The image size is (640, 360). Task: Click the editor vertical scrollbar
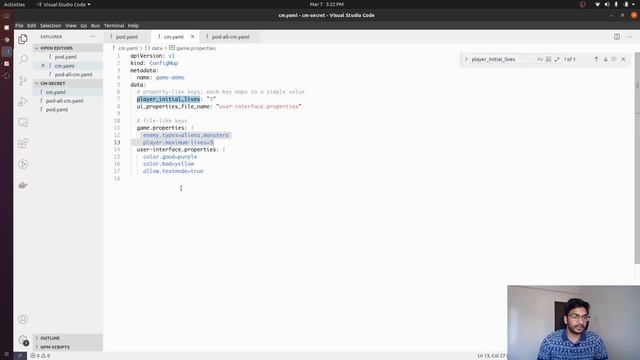637,158
